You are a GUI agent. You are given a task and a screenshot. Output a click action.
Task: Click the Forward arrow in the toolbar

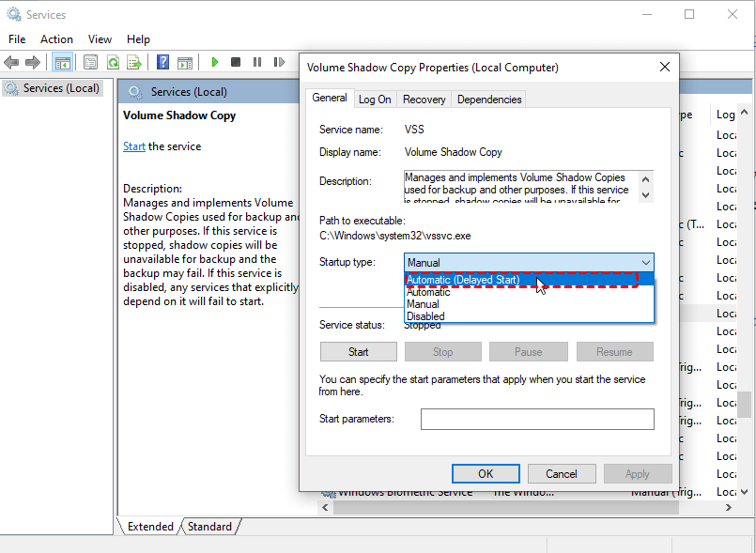tap(33, 63)
